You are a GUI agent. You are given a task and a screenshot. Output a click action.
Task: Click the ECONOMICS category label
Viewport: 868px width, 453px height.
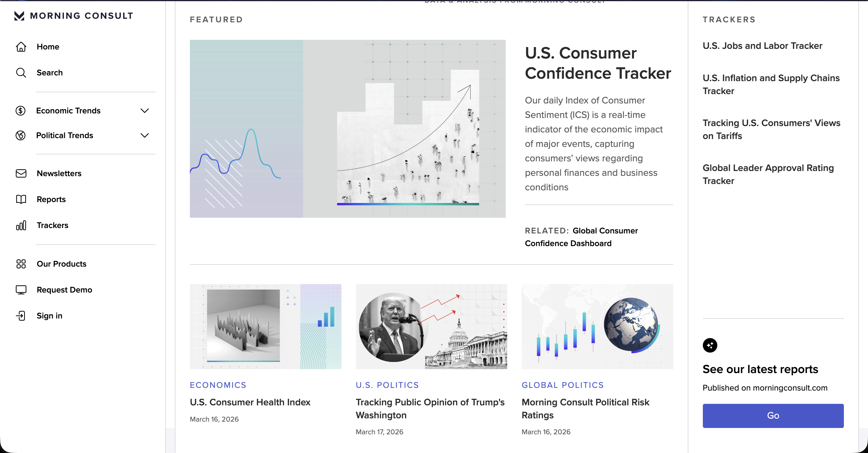click(x=218, y=385)
